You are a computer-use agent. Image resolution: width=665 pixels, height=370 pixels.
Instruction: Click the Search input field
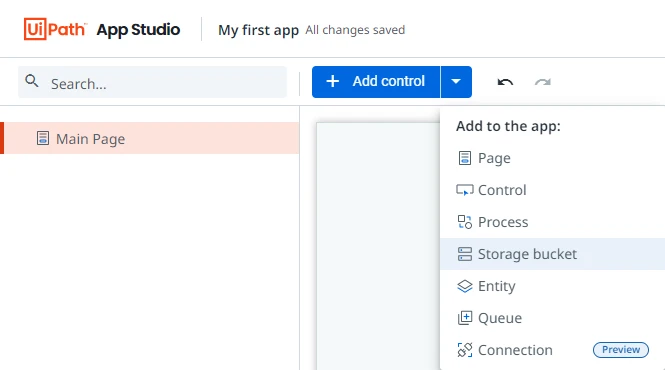pyautogui.click(x=152, y=82)
